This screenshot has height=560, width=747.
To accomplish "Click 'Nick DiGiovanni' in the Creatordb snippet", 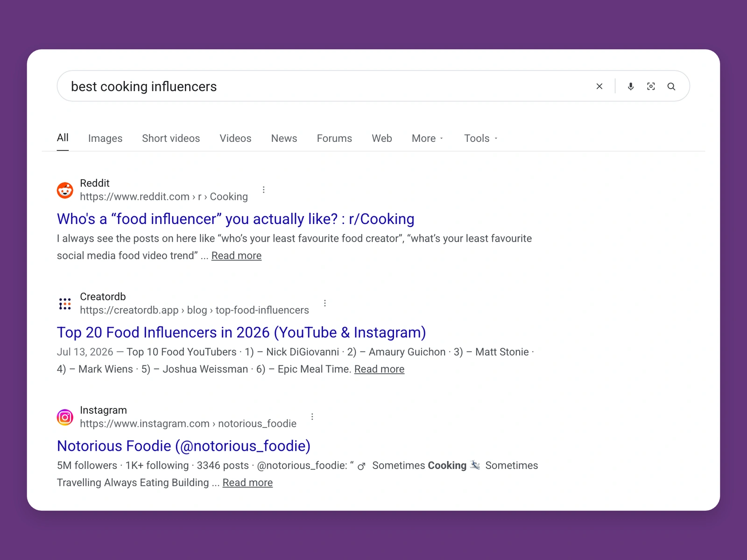I will pos(303,352).
